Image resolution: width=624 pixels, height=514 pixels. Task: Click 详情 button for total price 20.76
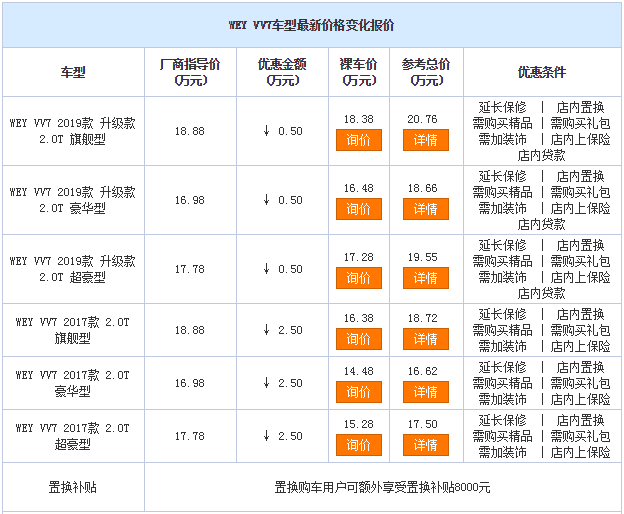coord(425,140)
